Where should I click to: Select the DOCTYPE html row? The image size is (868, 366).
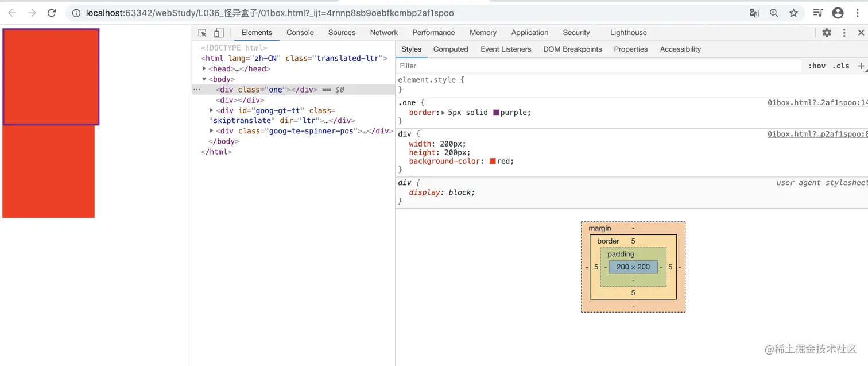pyautogui.click(x=234, y=48)
